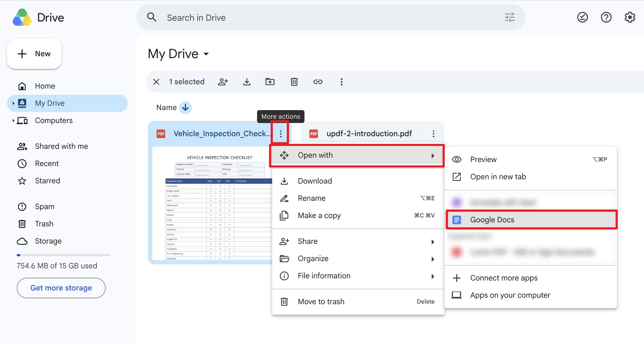Open the Help question mark icon

click(x=606, y=17)
